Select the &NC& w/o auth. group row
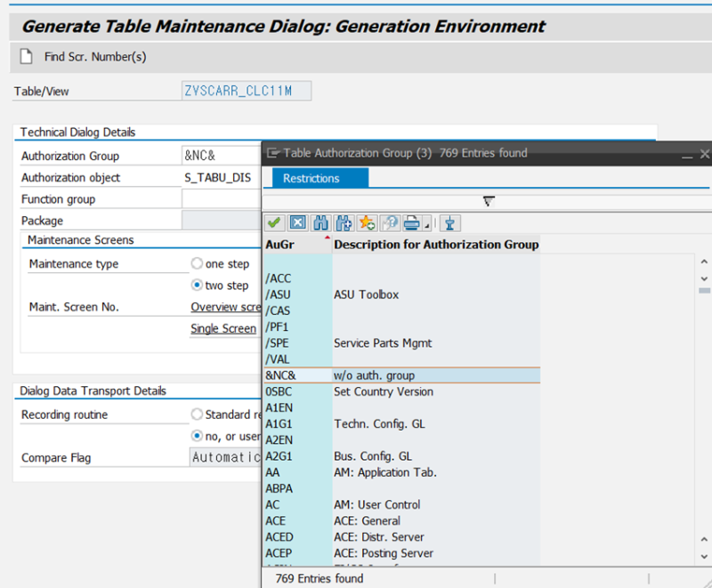712x588 pixels. pyautogui.click(x=402, y=375)
